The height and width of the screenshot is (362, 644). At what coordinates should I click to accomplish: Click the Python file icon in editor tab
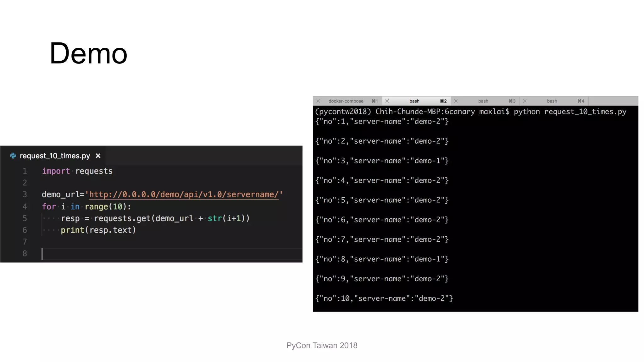pos(13,156)
